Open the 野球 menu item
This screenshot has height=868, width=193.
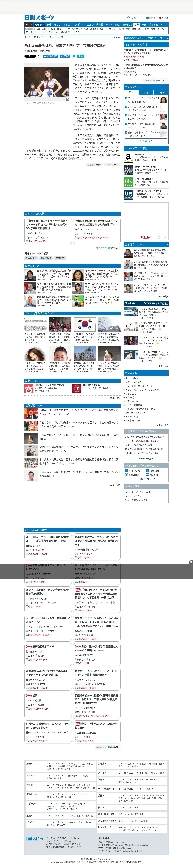[x=49, y=25]
